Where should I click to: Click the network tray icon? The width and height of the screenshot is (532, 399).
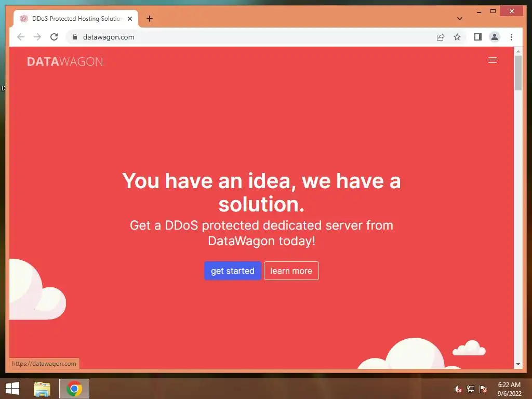tap(471, 389)
